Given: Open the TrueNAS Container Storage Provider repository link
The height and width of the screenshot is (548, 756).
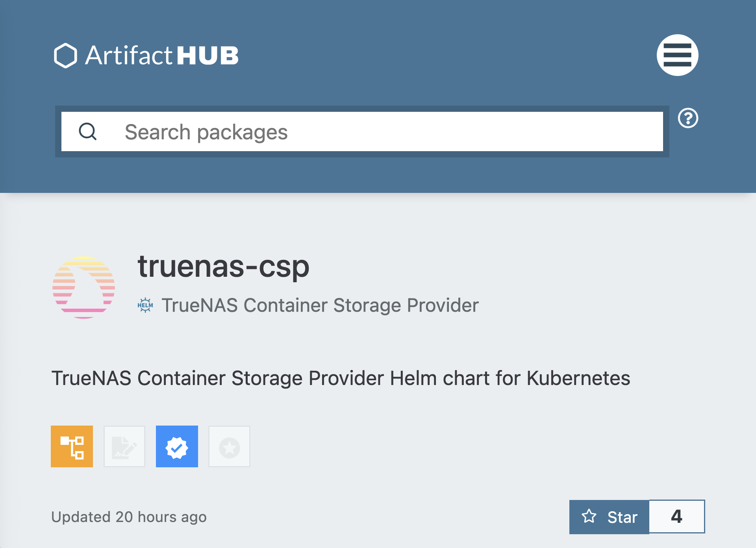Looking at the screenshot, I should pos(320,305).
